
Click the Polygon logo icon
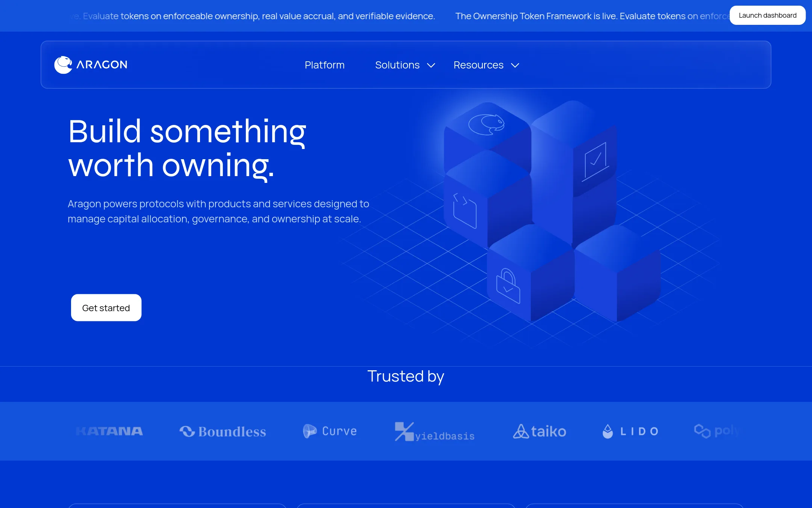[702, 431]
